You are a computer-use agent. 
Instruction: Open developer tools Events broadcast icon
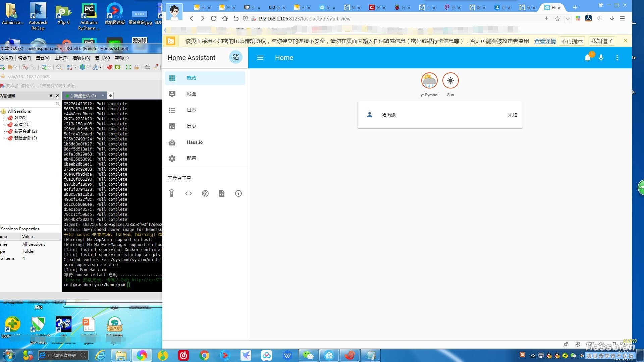(205, 193)
